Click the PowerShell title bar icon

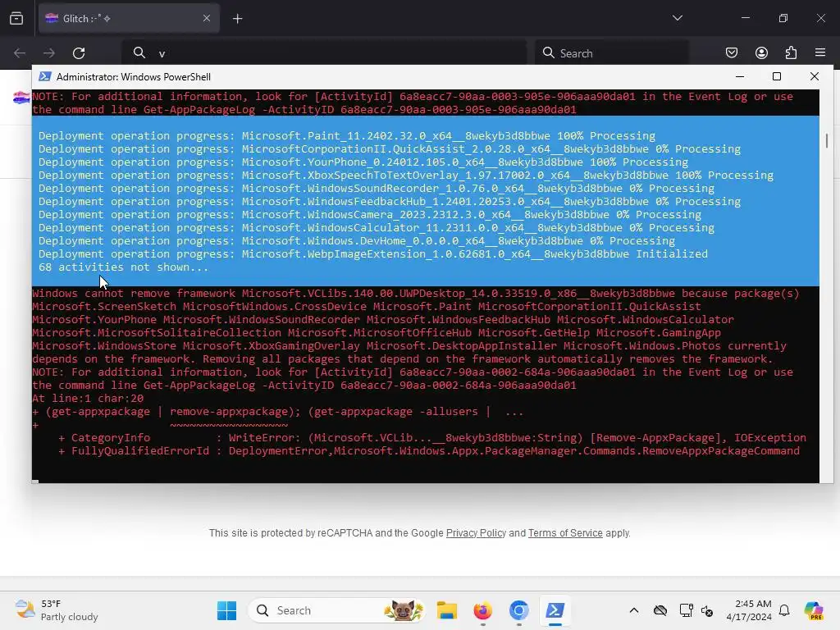click(x=45, y=76)
